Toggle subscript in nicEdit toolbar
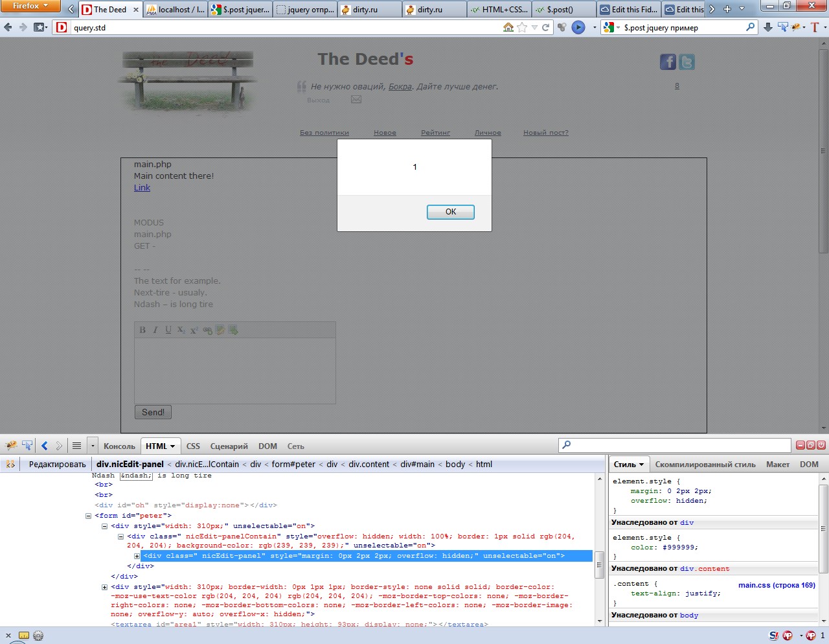Screen dimensions: 829x644 point(181,330)
